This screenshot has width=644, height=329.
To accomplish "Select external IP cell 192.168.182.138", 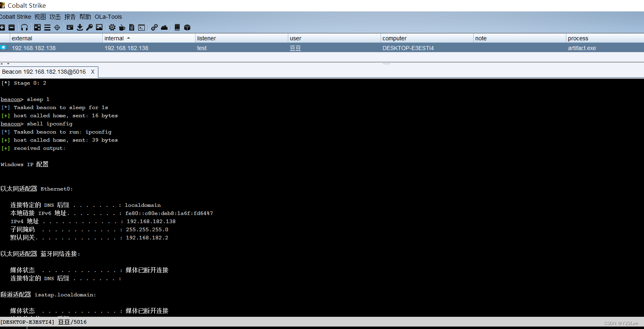I will coord(34,48).
